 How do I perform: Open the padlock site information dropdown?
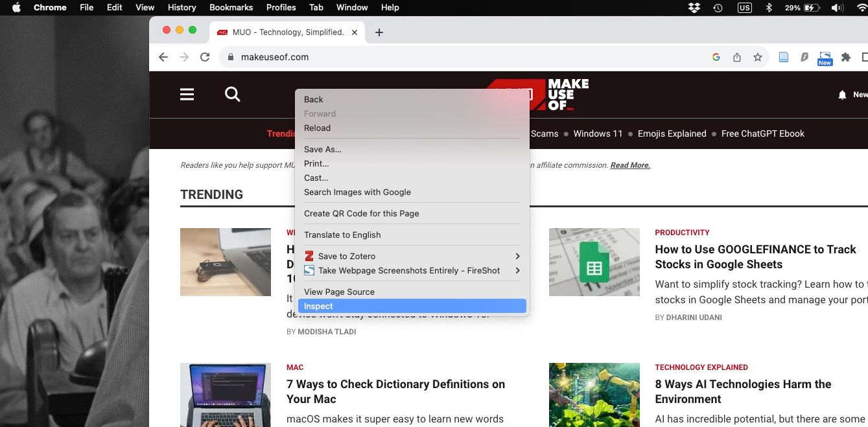(x=230, y=57)
